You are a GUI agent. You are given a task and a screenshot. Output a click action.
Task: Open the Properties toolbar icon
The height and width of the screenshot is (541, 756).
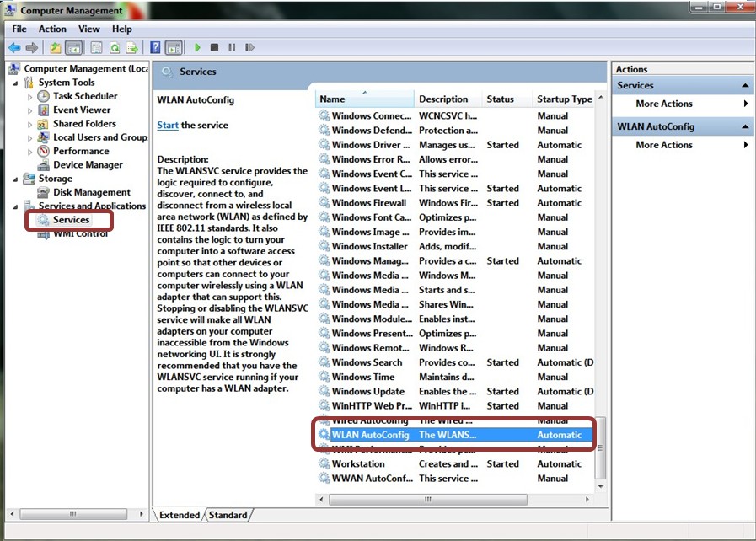point(94,47)
